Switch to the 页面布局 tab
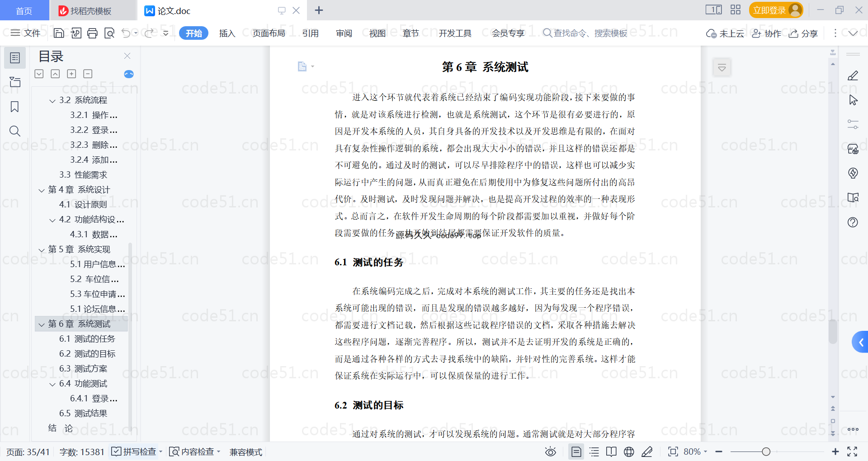The width and height of the screenshot is (868, 461). [269, 33]
